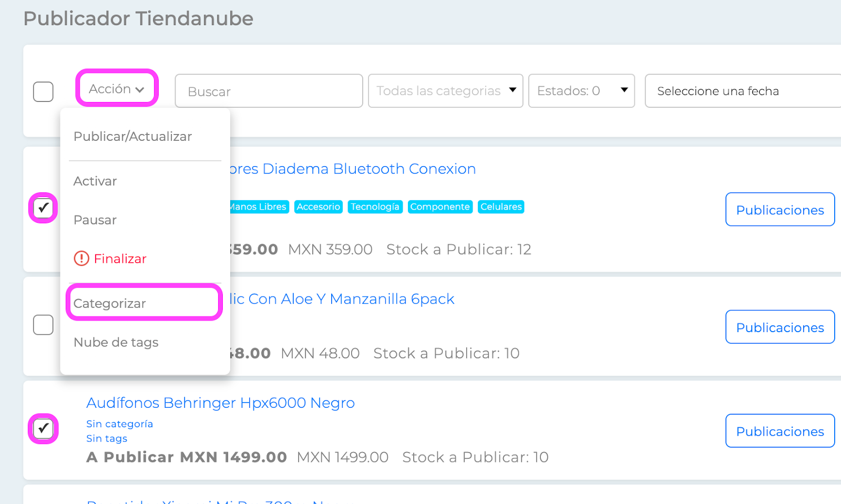Toggle the select-all checkbox in the toolbar
Viewport: 841px width, 504px height.
coord(43,91)
